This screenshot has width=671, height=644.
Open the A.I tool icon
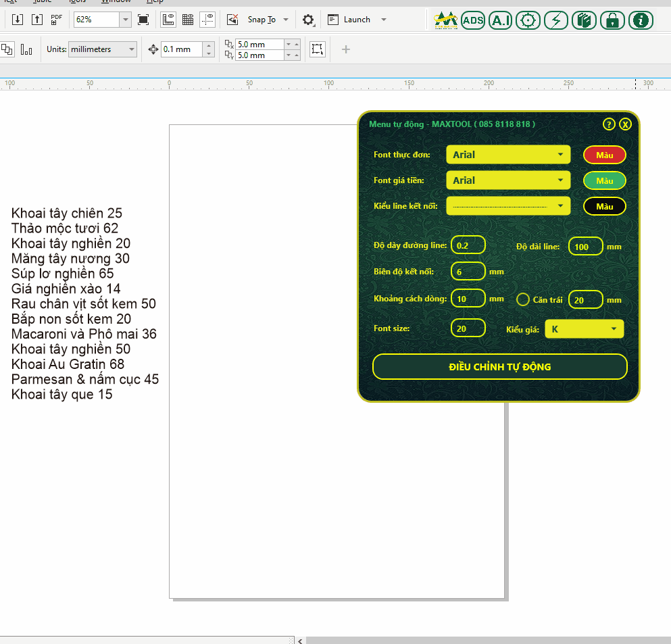[x=500, y=20]
